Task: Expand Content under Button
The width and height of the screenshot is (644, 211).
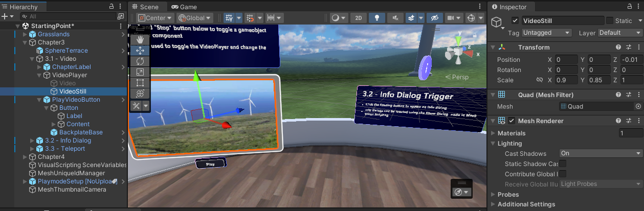Action: (x=54, y=124)
